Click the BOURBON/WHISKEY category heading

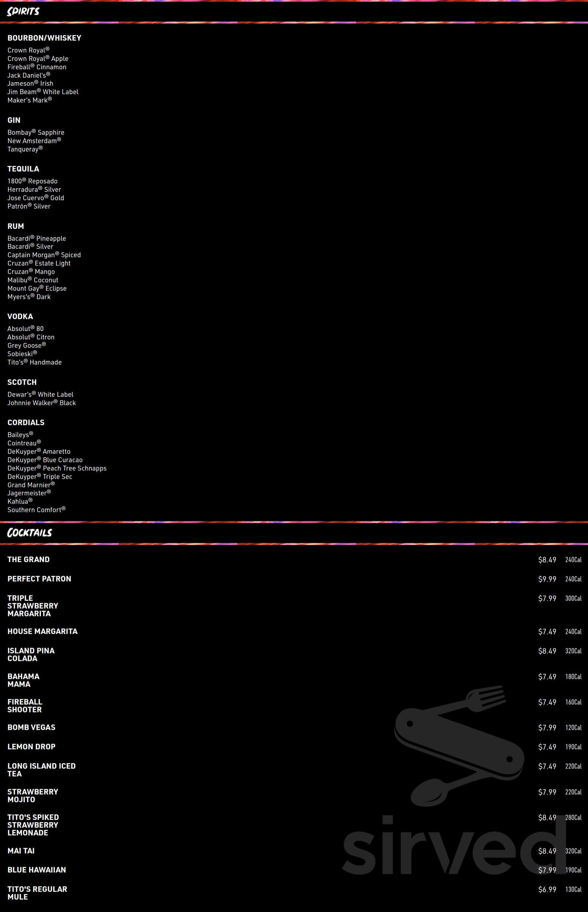coord(44,38)
